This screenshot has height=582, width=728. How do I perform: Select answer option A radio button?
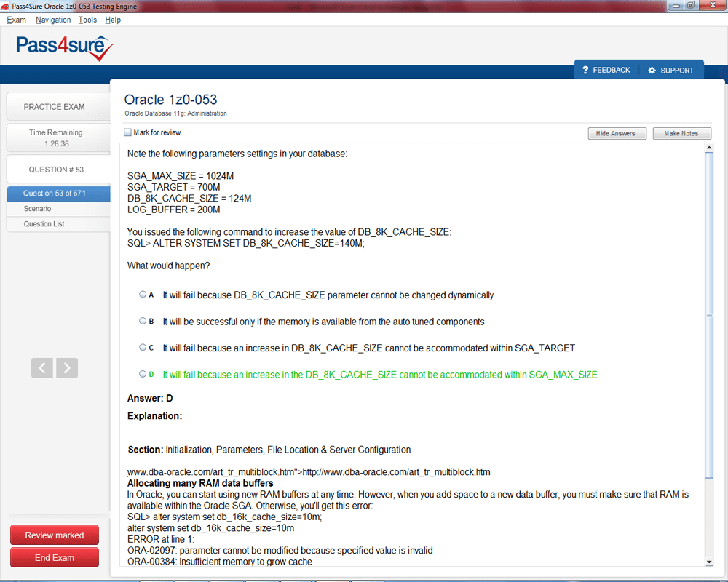pos(143,294)
